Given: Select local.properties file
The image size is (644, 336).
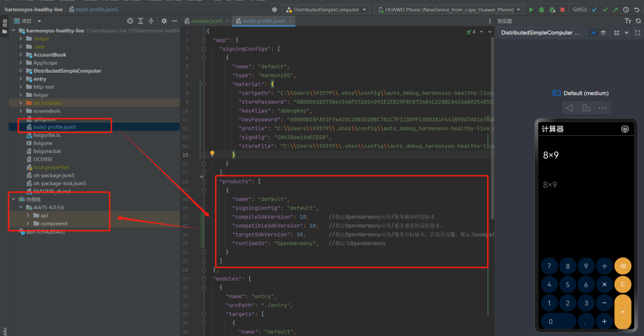Looking at the screenshot, I should (x=51, y=167).
